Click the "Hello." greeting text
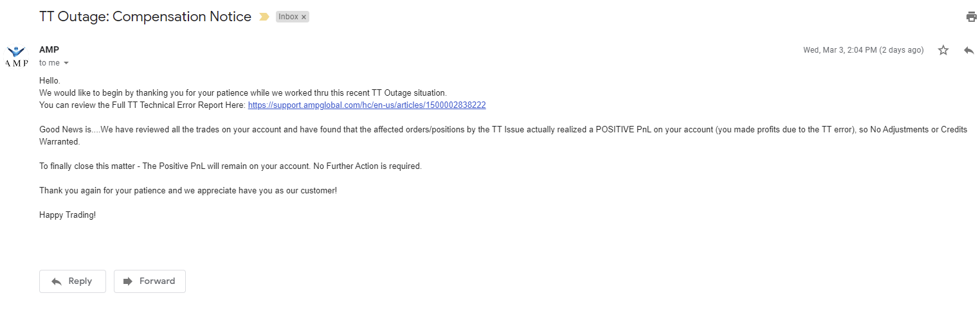 coord(50,81)
